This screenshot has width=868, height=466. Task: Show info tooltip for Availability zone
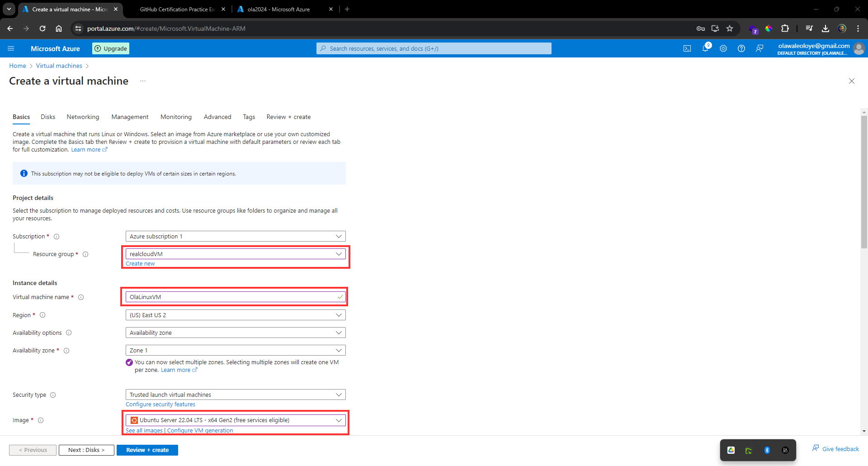pos(66,351)
